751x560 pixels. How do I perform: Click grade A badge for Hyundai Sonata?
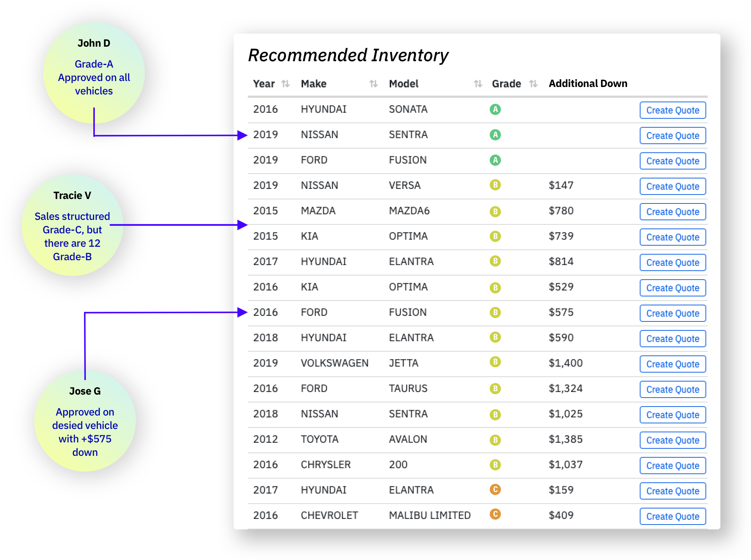point(495,109)
